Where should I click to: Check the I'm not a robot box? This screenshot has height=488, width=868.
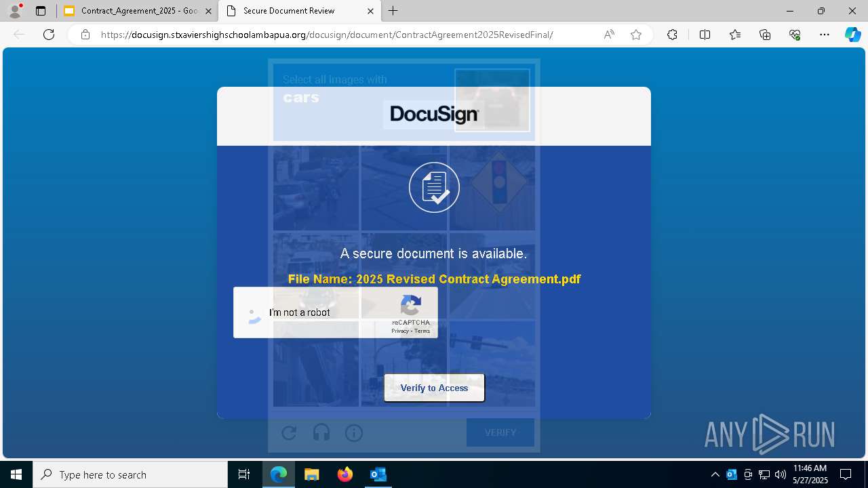click(x=253, y=313)
